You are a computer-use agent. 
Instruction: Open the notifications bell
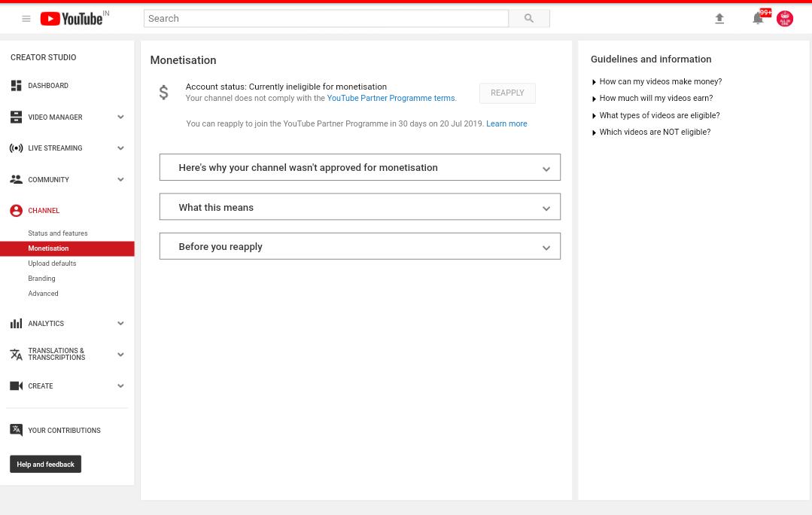pos(758,19)
